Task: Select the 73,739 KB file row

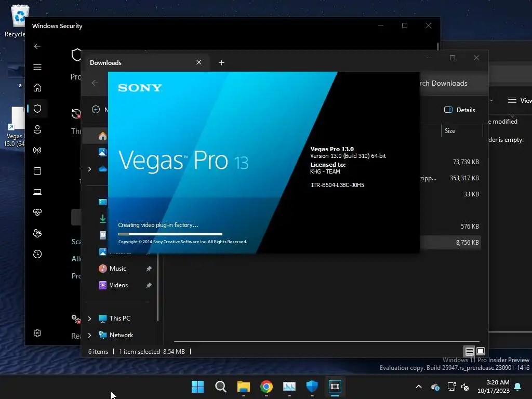Action: [x=450, y=162]
